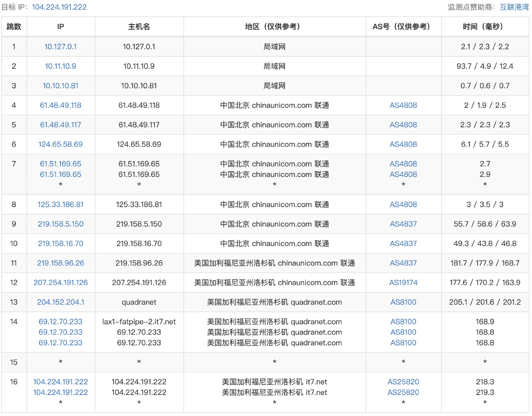This screenshot has width=532, height=416.
Task: Select the IP link 10.10.10.81
Action: coord(60,86)
